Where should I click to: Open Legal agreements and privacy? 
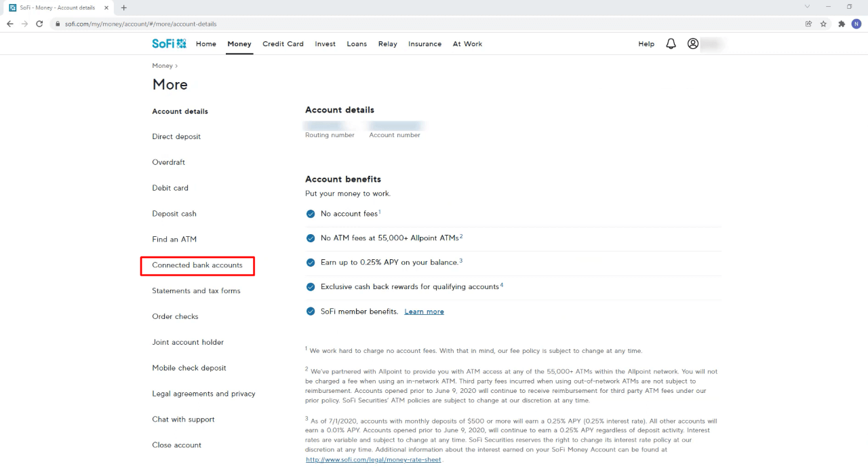pos(203,394)
